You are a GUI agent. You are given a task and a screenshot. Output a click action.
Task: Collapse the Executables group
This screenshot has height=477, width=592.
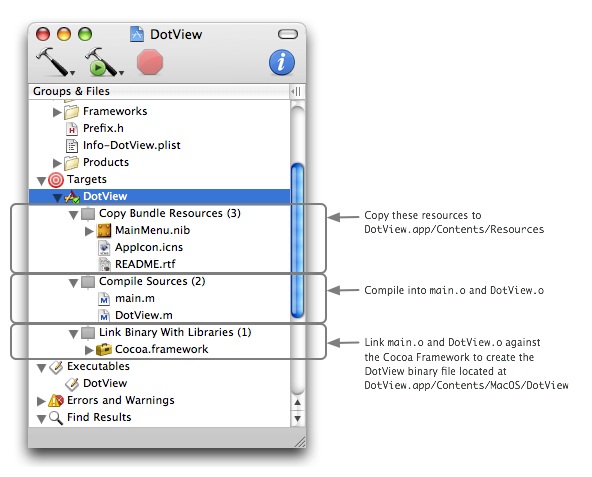pyautogui.click(x=42, y=368)
